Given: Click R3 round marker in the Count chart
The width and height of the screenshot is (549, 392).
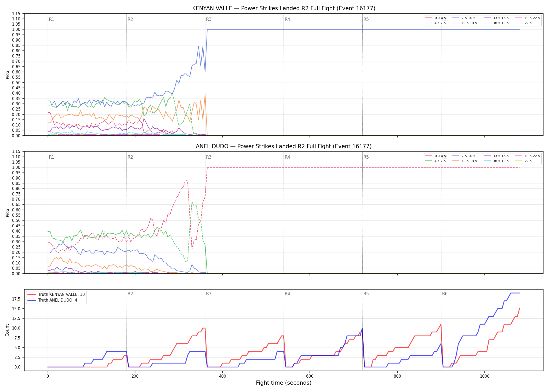Looking at the screenshot, I should tap(209, 294).
